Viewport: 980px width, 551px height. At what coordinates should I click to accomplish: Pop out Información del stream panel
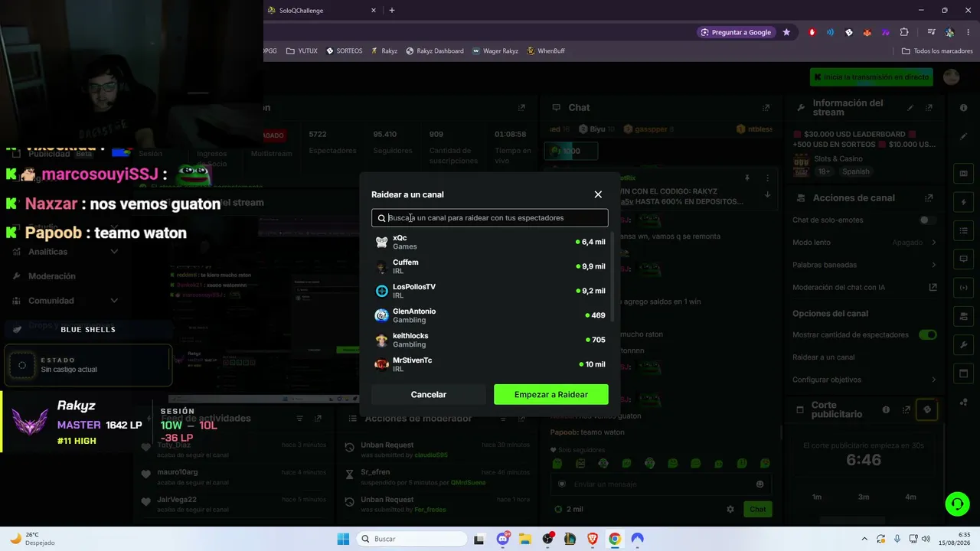point(929,108)
